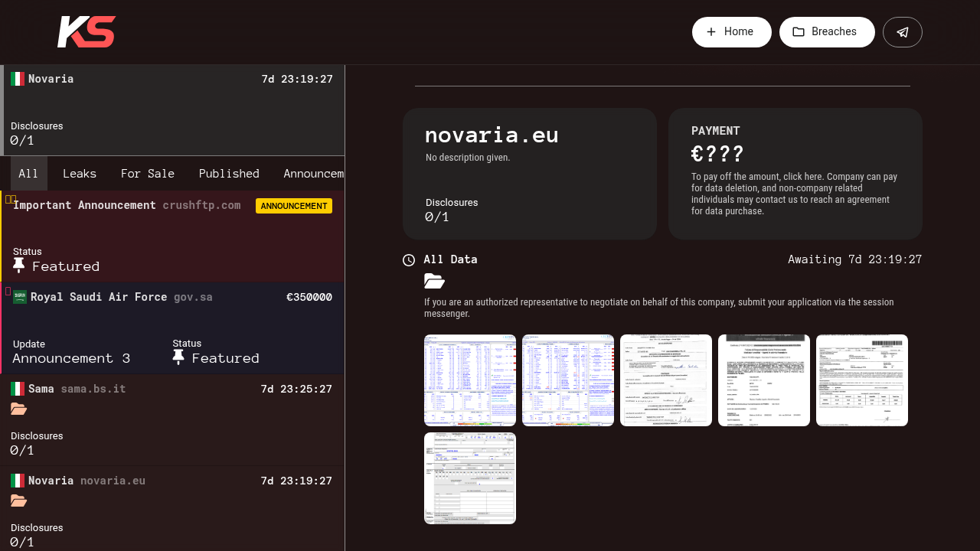The image size is (980, 551).
Task: Select the All tab
Action: point(28,174)
